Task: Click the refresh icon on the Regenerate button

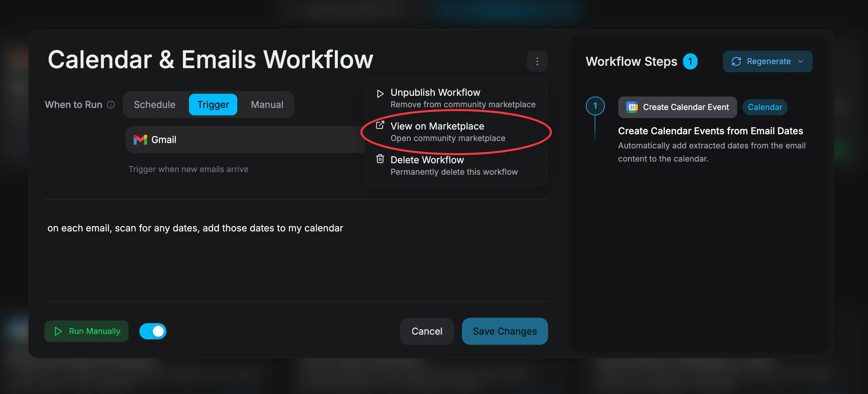Action: point(737,61)
